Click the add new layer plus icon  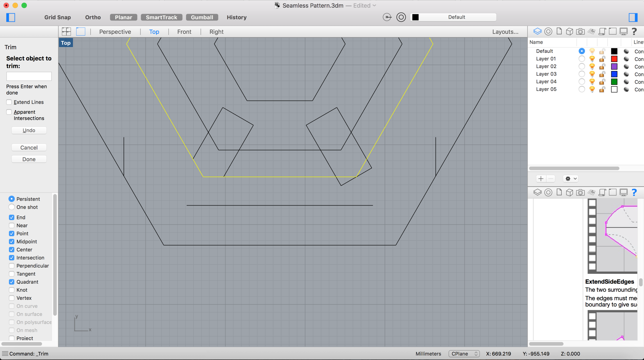[x=541, y=178]
